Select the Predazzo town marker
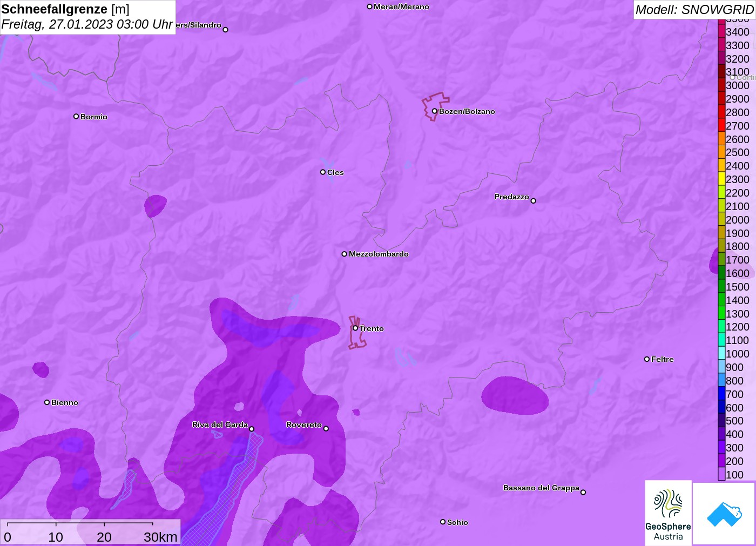The image size is (756, 546). [x=533, y=201]
